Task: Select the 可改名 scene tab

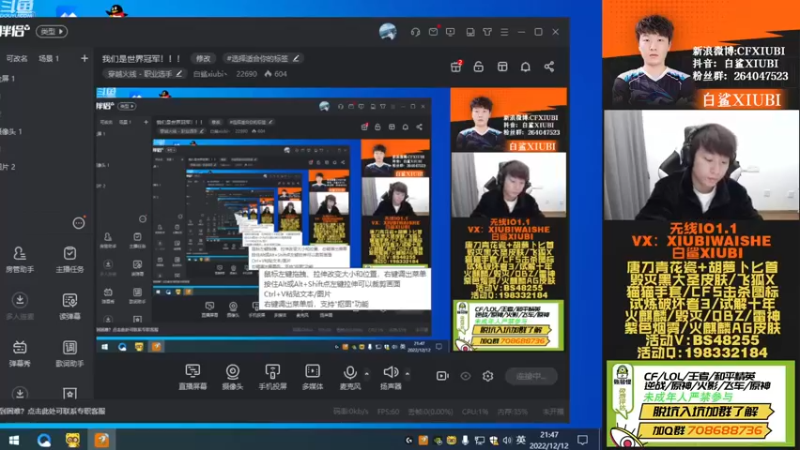Action: coord(16,59)
